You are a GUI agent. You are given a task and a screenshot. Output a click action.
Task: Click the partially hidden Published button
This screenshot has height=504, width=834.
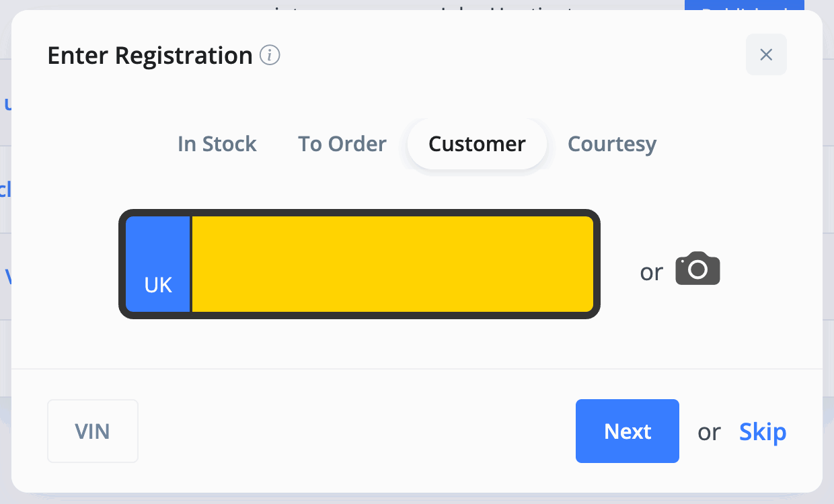click(745, 5)
